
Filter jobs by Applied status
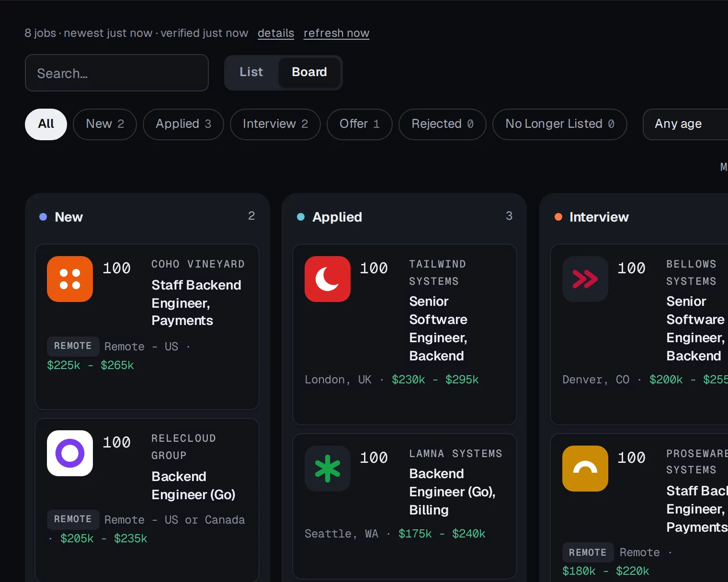click(183, 124)
